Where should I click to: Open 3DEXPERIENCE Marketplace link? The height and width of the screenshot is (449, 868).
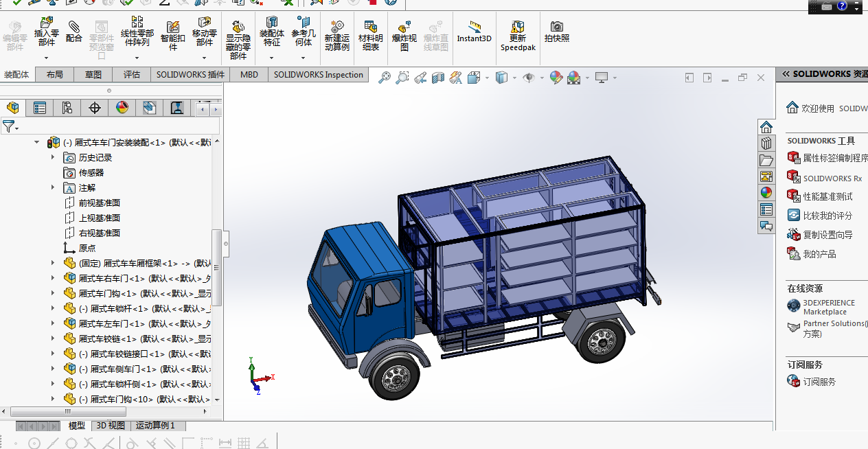point(822,307)
